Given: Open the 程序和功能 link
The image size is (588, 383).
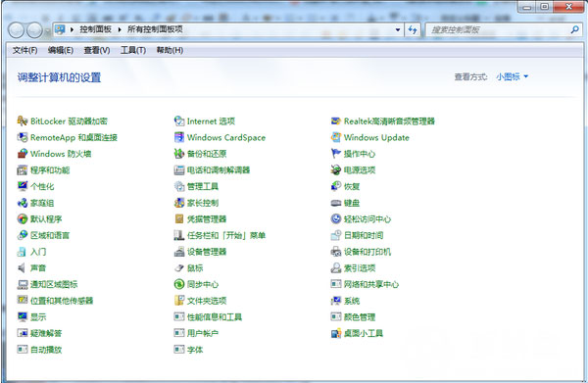Looking at the screenshot, I should [x=50, y=170].
